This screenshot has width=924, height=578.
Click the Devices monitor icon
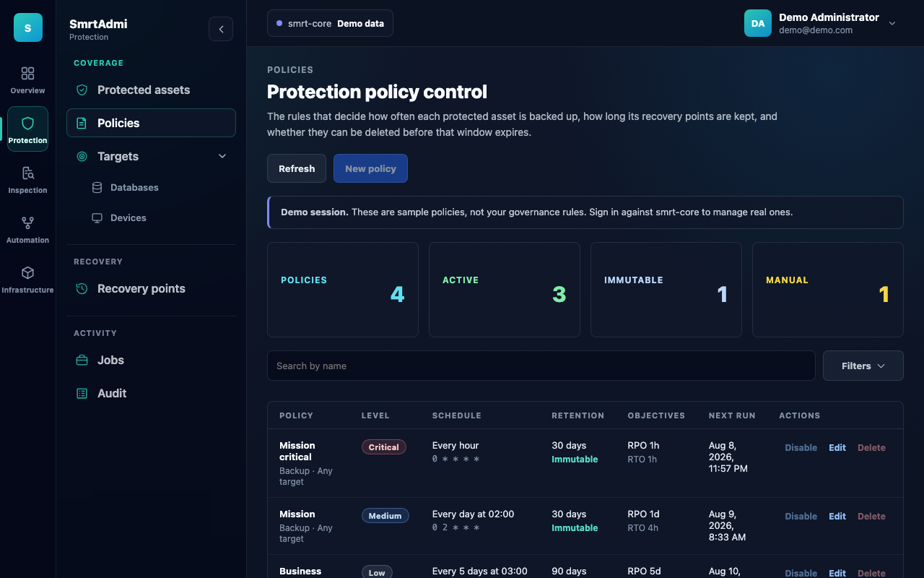tap(97, 218)
